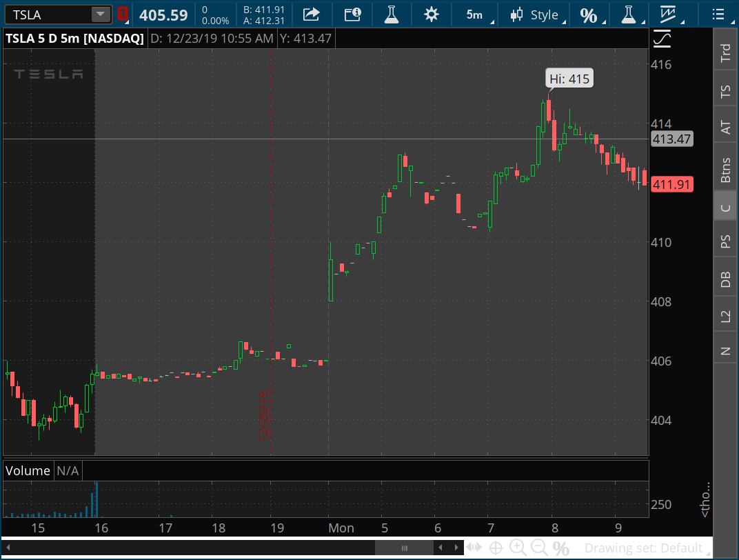Click the curve icon above price axis

(662, 39)
